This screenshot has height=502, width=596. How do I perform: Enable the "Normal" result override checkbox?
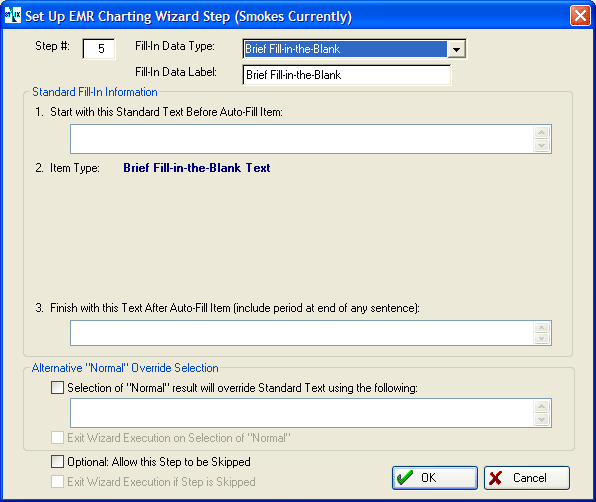(57, 388)
